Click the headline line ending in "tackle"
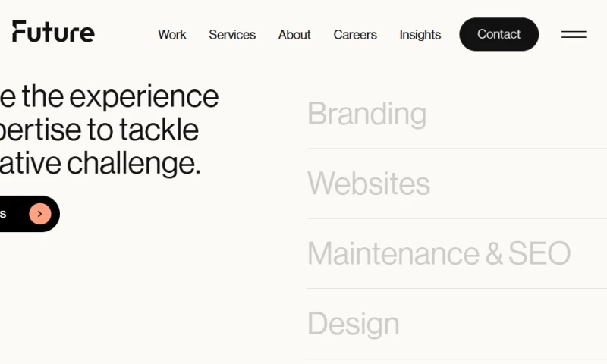Screen dimensions: 607x364 click(x=99, y=130)
